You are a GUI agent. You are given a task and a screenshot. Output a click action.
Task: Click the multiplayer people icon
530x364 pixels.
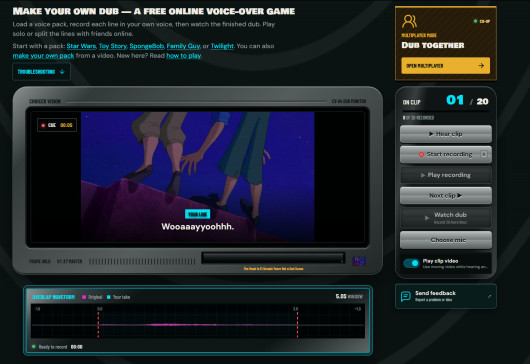[409, 21]
